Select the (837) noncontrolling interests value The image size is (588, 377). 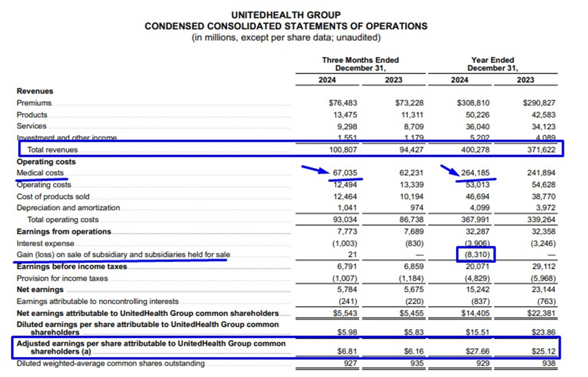tap(480, 301)
